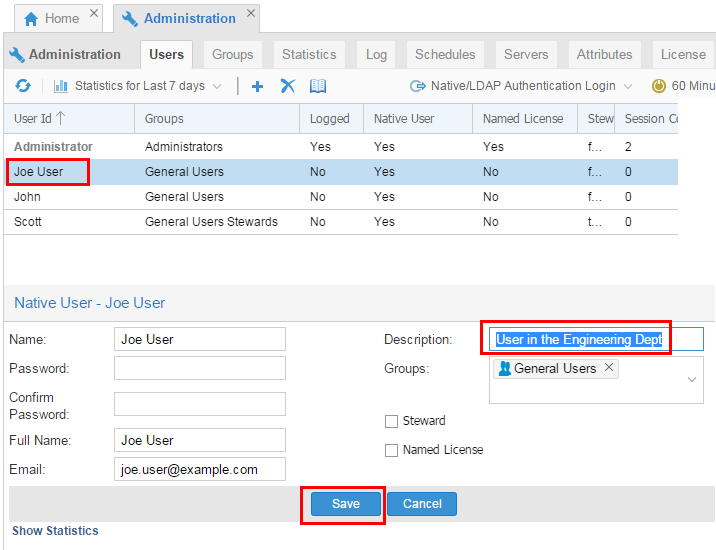Enable the Steward checkbox
Viewport: 716px width, 550px height.
[391, 421]
